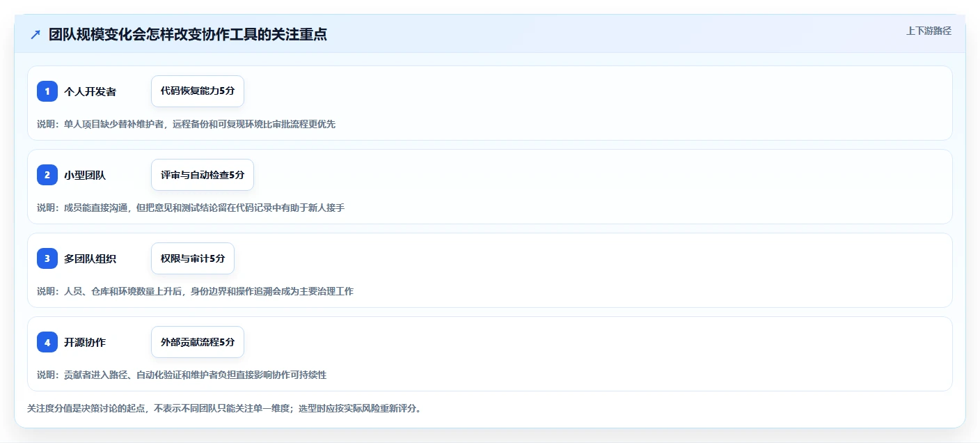Click the description starting 说明：成员能直接沟通
The image size is (980, 443).
coord(191,208)
